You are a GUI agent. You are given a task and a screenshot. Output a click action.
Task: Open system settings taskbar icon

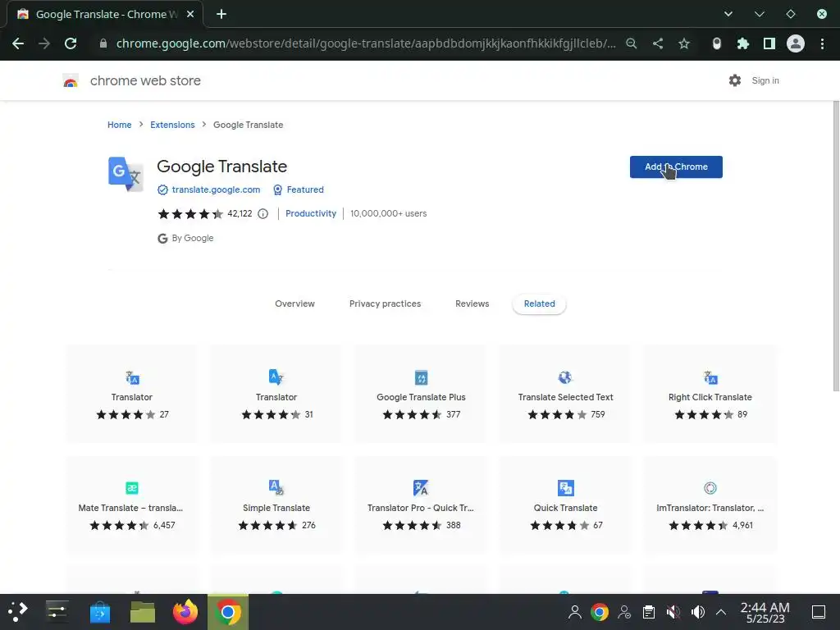[x=57, y=612]
